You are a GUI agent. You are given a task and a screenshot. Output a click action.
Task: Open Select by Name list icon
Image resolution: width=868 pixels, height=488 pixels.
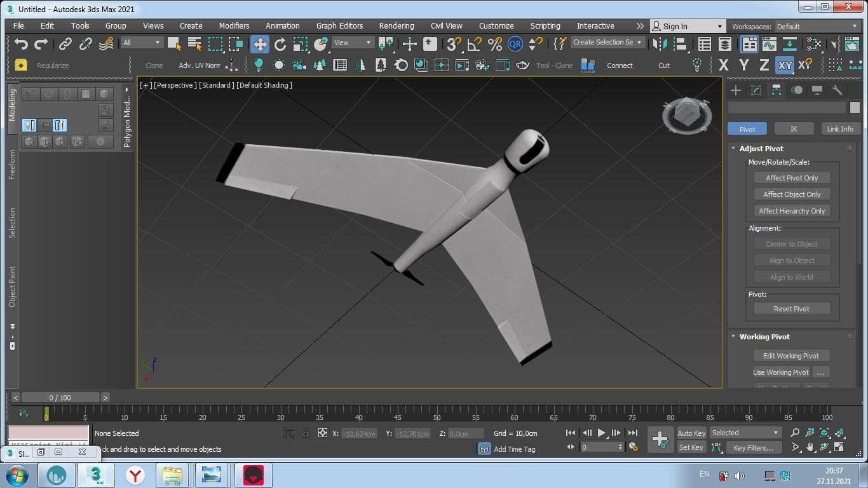coord(194,44)
